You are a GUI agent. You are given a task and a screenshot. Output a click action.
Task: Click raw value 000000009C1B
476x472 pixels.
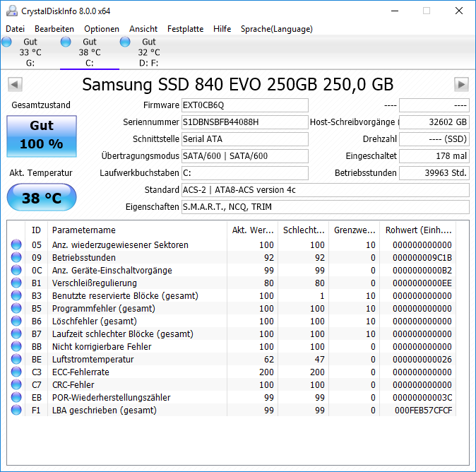(x=422, y=258)
